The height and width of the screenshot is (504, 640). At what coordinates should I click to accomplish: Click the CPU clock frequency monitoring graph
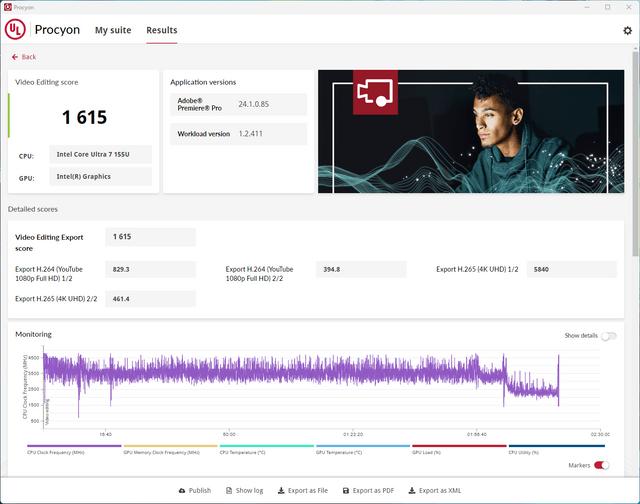coord(322,387)
